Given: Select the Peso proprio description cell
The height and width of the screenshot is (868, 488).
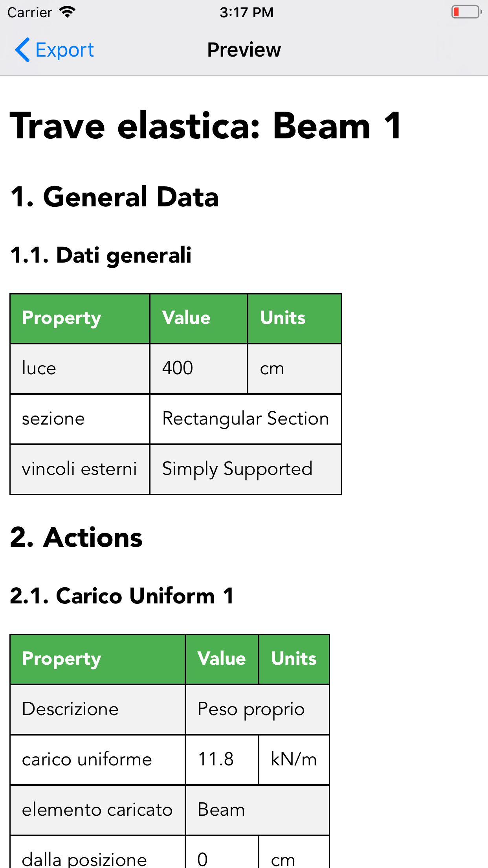Looking at the screenshot, I should pyautogui.click(x=257, y=709).
